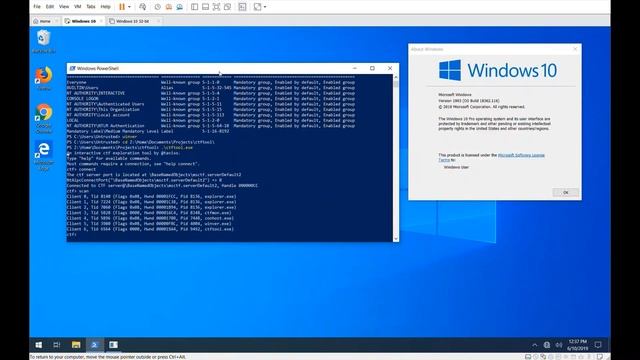Toggle the thumbnail bar in VMware toolbar
The image size is (640, 360).
point(206,7)
